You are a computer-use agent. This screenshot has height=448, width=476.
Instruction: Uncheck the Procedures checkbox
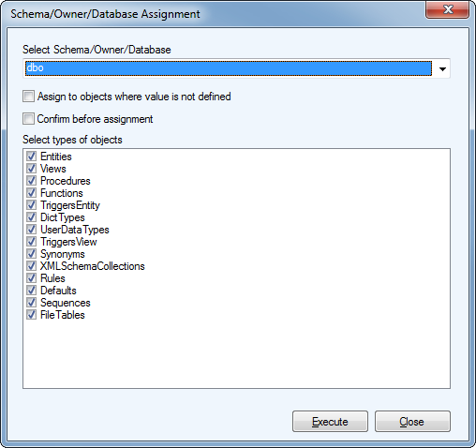pos(31,180)
